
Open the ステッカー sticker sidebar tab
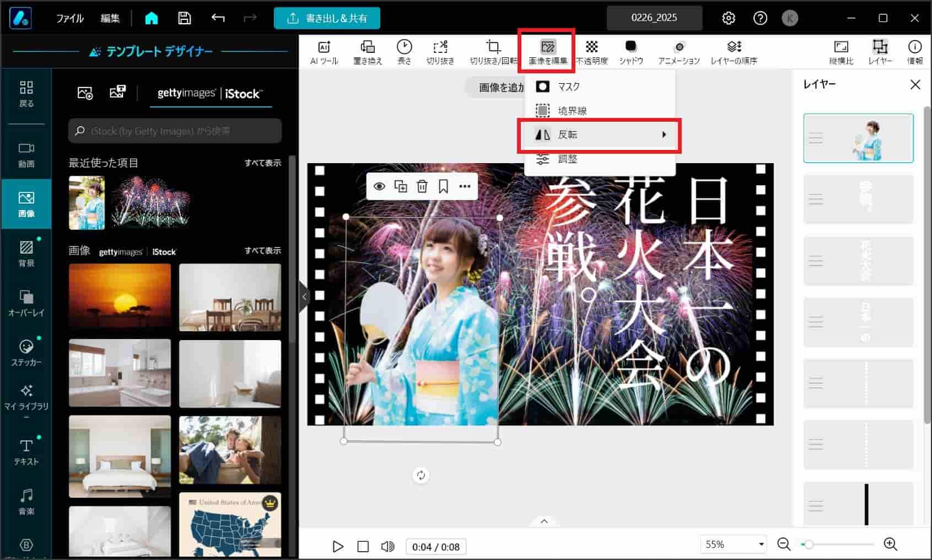[x=26, y=353]
